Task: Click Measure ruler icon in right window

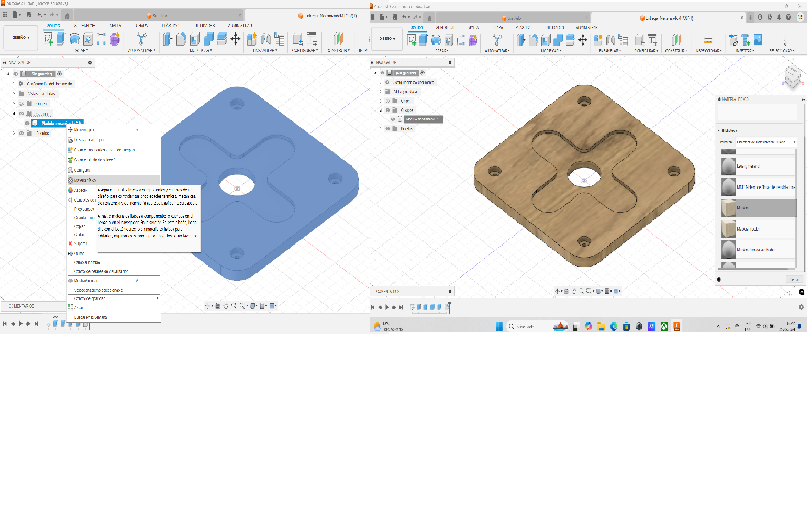Action: pos(708,40)
